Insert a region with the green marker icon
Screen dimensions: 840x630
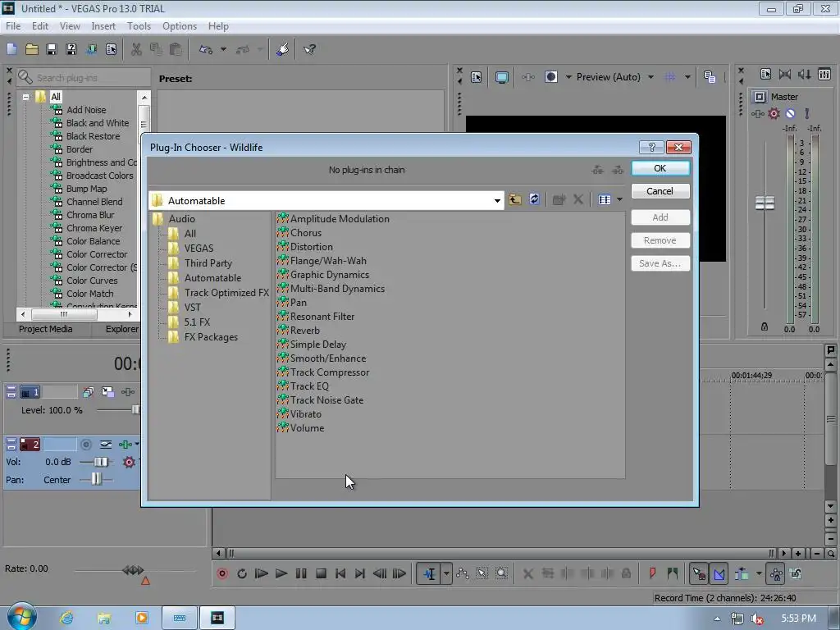pos(673,573)
